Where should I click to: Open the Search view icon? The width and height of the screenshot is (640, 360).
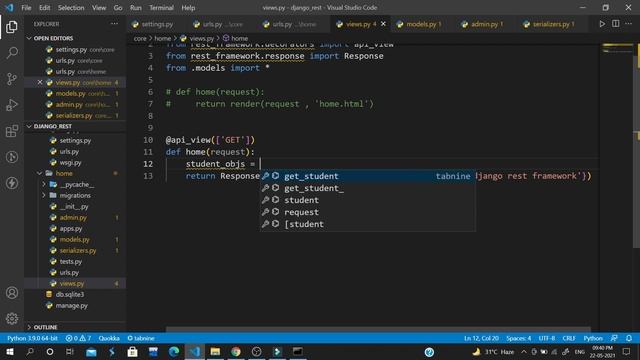[x=12, y=52]
